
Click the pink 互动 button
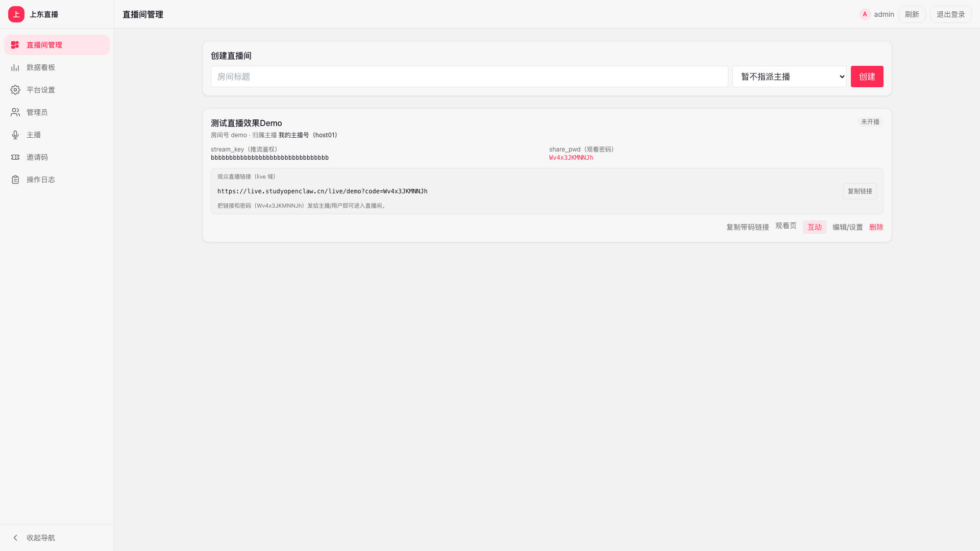[815, 227]
